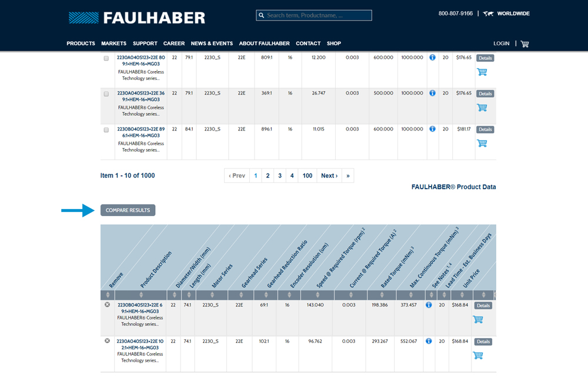This screenshot has width=588, height=380.
Task: Go to the Career menu item
Action: [174, 43]
